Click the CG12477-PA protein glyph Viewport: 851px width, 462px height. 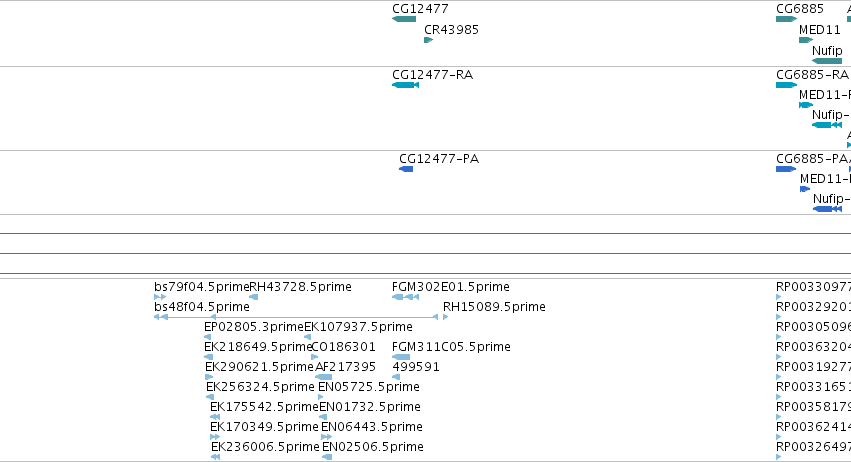point(406,169)
